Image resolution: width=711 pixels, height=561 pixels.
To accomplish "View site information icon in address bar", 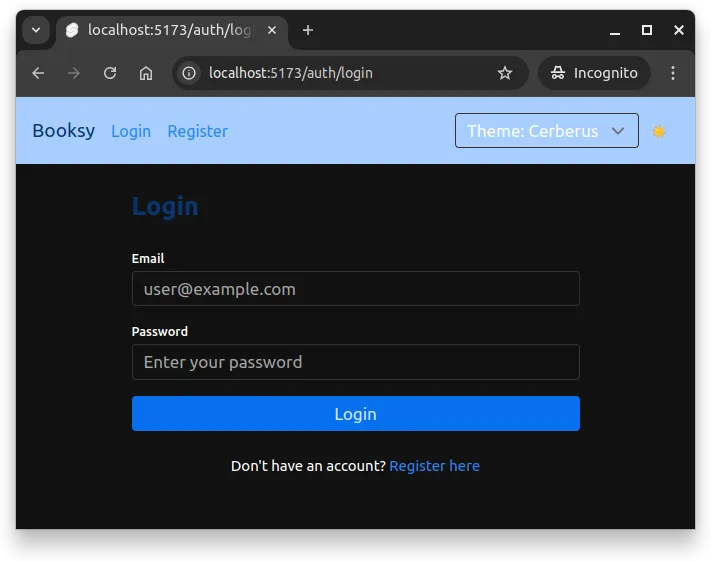I will (189, 73).
